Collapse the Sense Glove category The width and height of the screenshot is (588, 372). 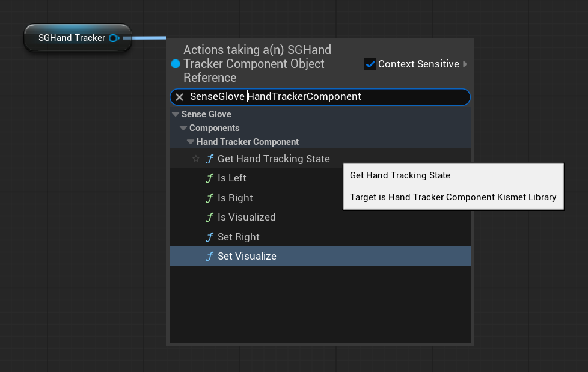[175, 114]
